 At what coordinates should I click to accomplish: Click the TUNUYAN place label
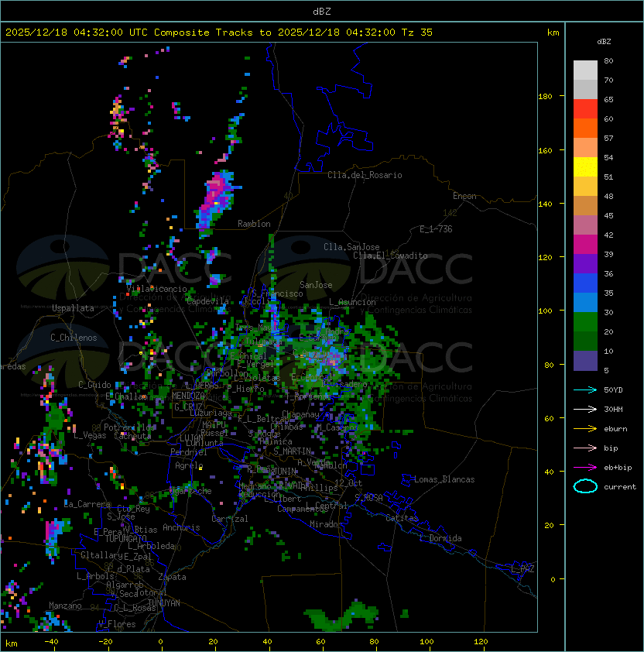164,603
